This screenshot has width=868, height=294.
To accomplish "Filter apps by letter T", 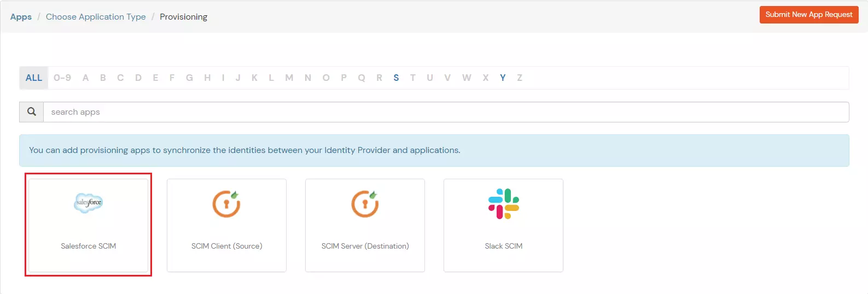I will (413, 78).
